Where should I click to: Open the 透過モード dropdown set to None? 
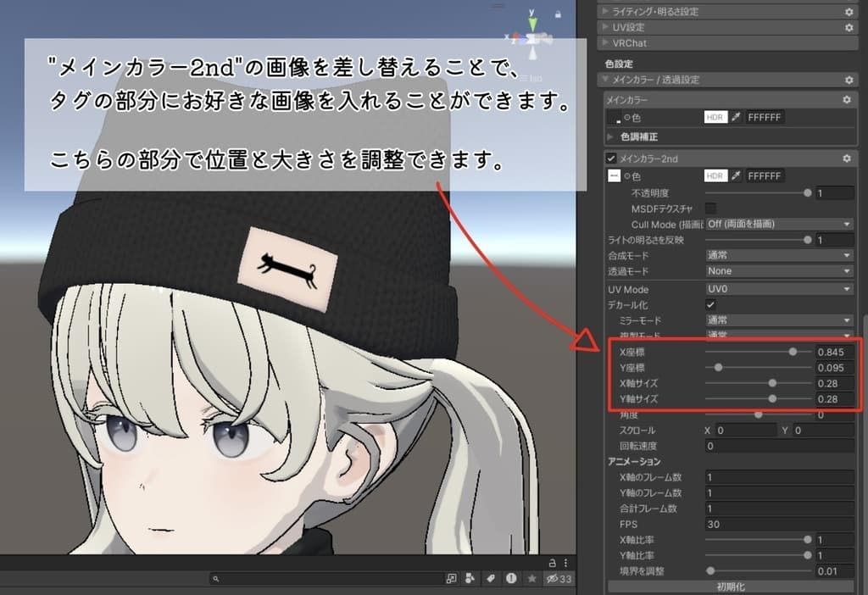pyautogui.click(x=778, y=271)
